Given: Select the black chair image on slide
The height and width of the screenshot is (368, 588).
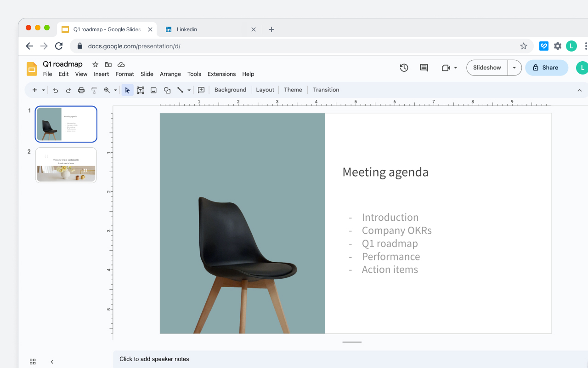Looking at the screenshot, I should click(x=248, y=264).
